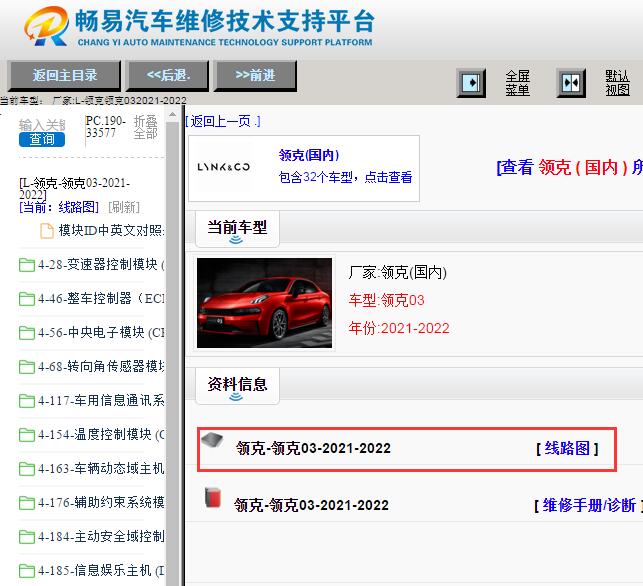Screen dimensions: 643x586
Task: Select the 全屏菜单 label
Action: tap(517, 82)
